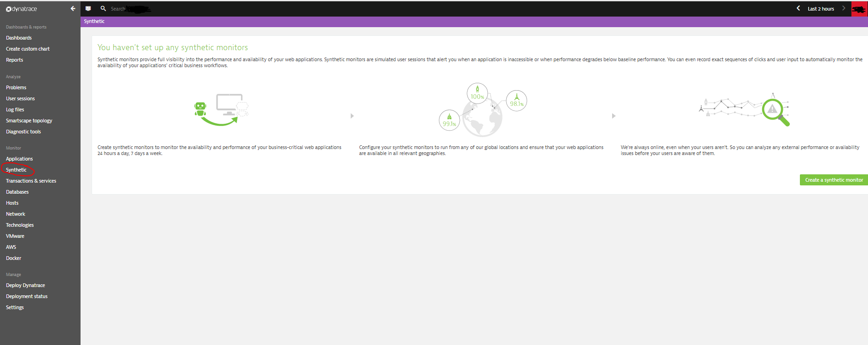This screenshot has width=868, height=345.
Task: Open Transactions & services page
Action: pyautogui.click(x=31, y=181)
